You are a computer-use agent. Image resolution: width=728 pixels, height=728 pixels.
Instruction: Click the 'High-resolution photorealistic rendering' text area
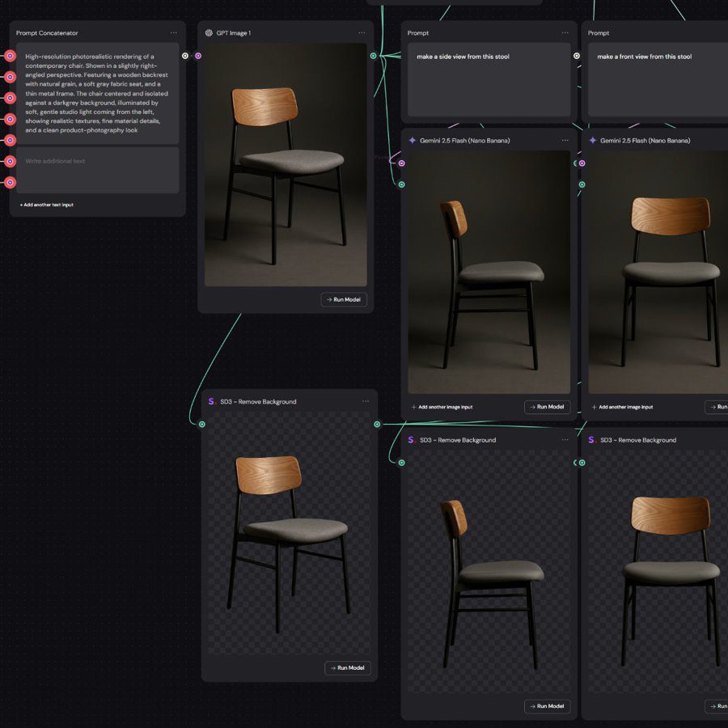click(x=98, y=93)
